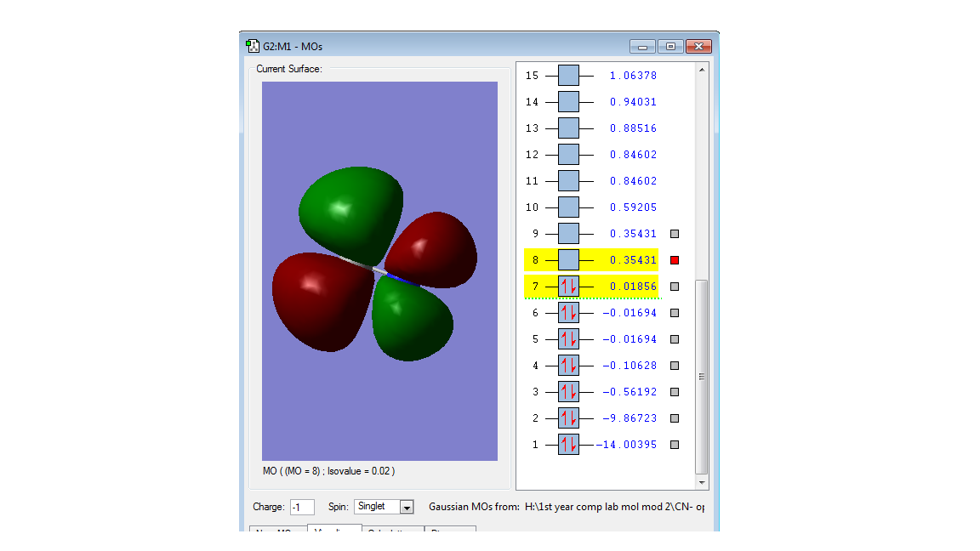The width and height of the screenshot is (980, 551).
Task: Click energy value -9.86723
Action: point(630,418)
